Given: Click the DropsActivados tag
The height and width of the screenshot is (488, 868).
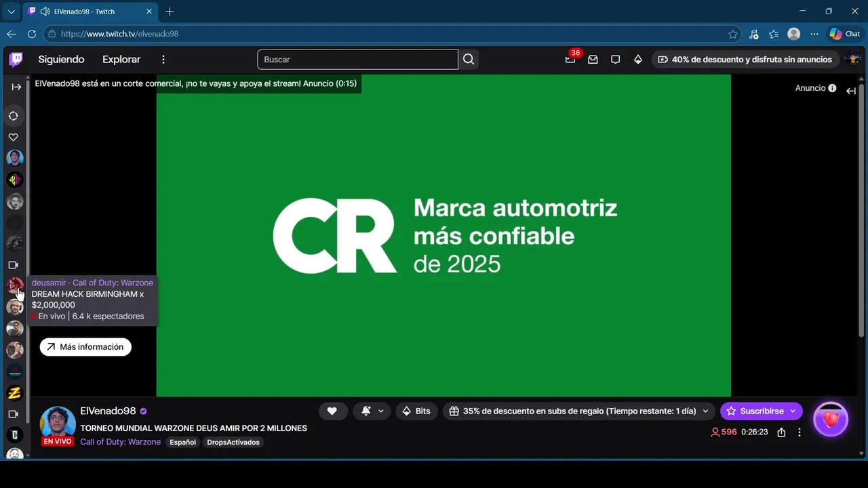Looking at the screenshot, I should pos(233,442).
